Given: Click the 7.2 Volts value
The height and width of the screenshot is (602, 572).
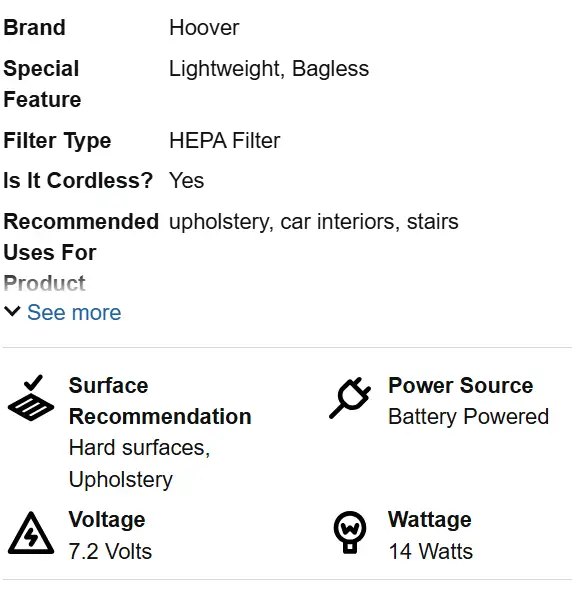Looking at the screenshot, I should pyautogui.click(x=110, y=551).
